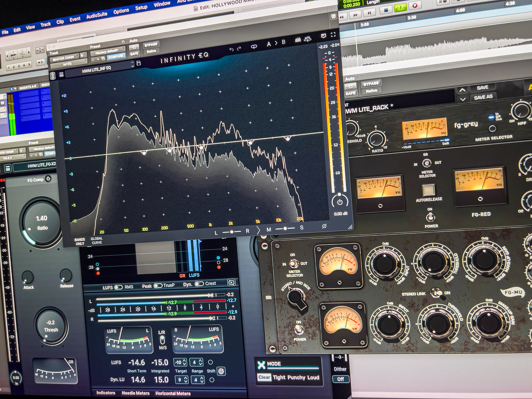
Task: Click BYPASS on the Infinity EQ plugin header
Action: (x=151, y=45)
